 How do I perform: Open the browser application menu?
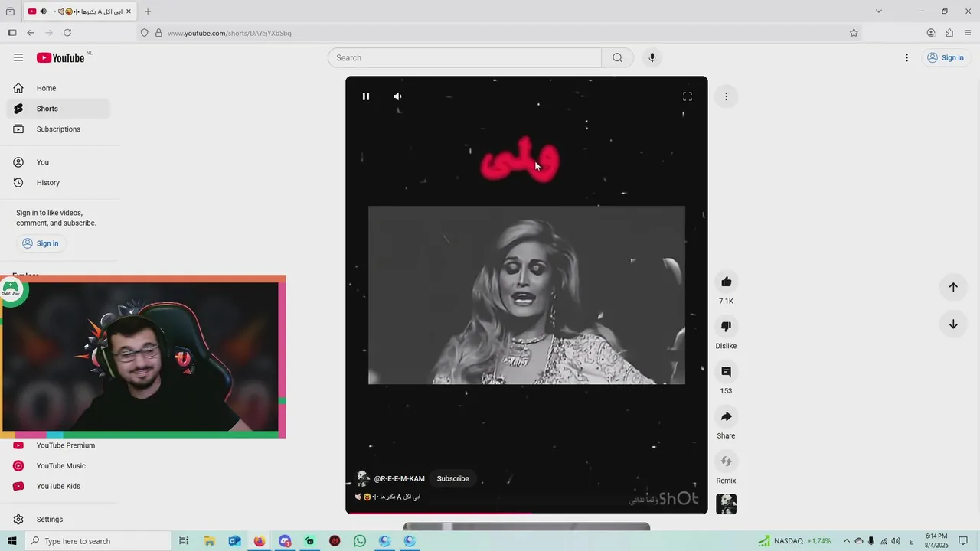click(968, 33)
